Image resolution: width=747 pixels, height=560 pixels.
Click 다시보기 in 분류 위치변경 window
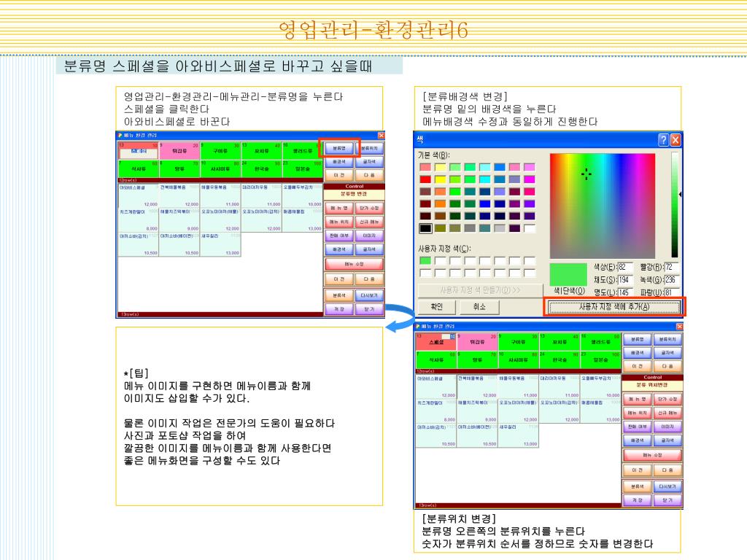click(x=667, y=486)
